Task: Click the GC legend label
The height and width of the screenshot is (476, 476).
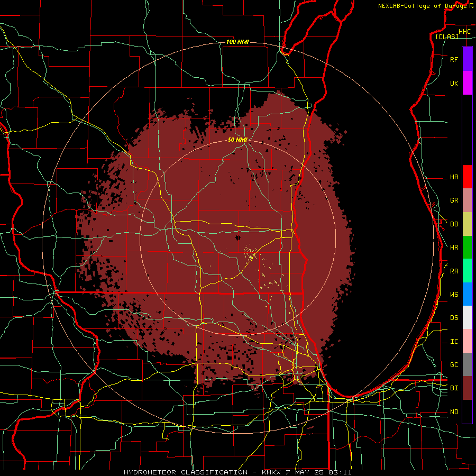Action: 454,364
